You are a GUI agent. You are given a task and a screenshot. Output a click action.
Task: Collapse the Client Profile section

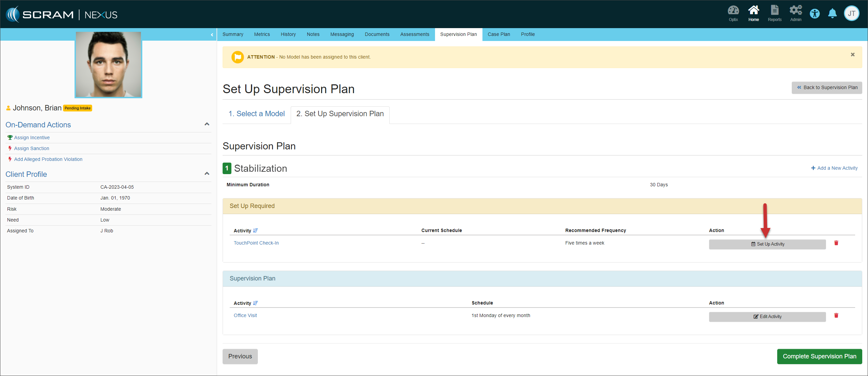click(207, 174)
